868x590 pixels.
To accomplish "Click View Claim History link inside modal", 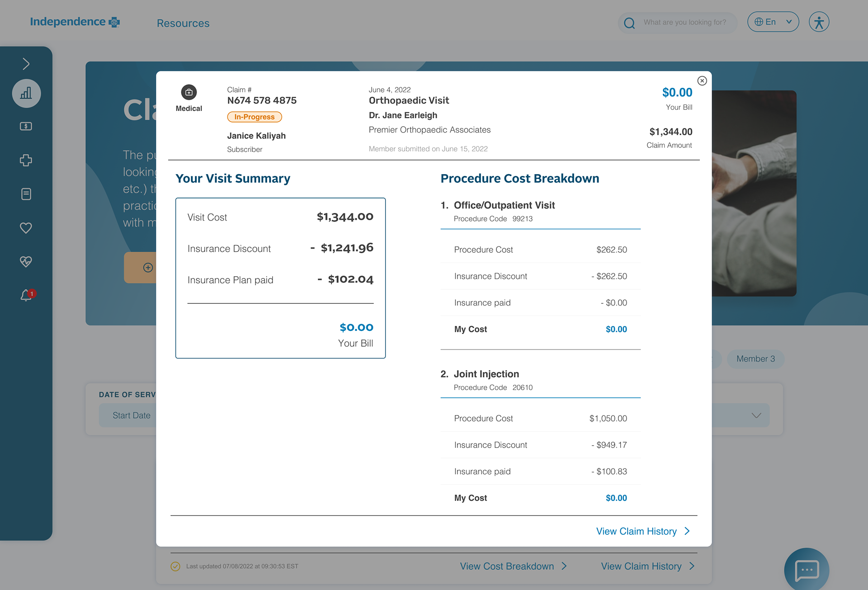I will 642,531.
